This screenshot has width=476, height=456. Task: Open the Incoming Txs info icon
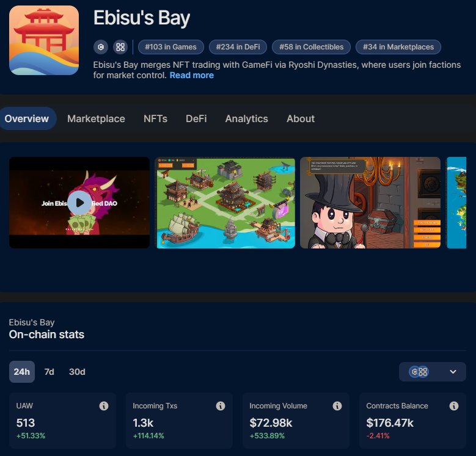(x=221, y=406)
